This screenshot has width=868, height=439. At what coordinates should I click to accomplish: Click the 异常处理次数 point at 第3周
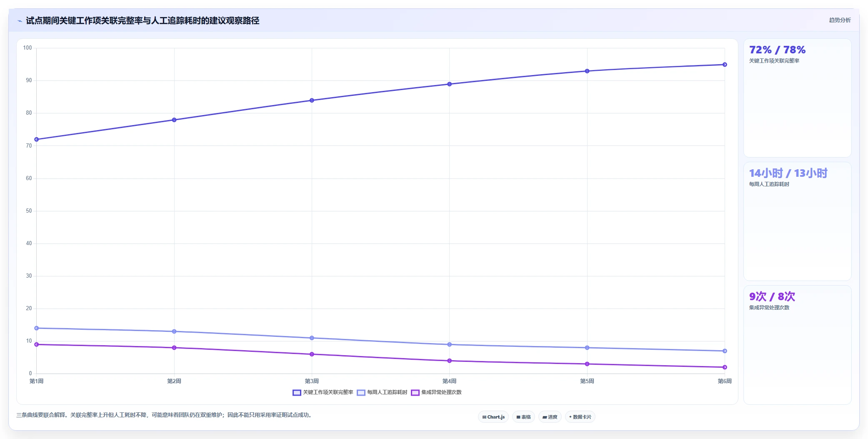click(x=312, y=354)
